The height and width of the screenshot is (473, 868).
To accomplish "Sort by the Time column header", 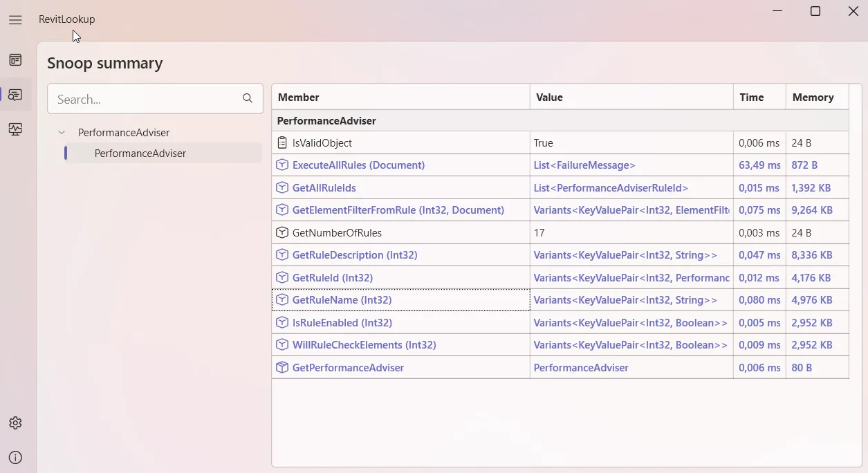I will [759, 98].
